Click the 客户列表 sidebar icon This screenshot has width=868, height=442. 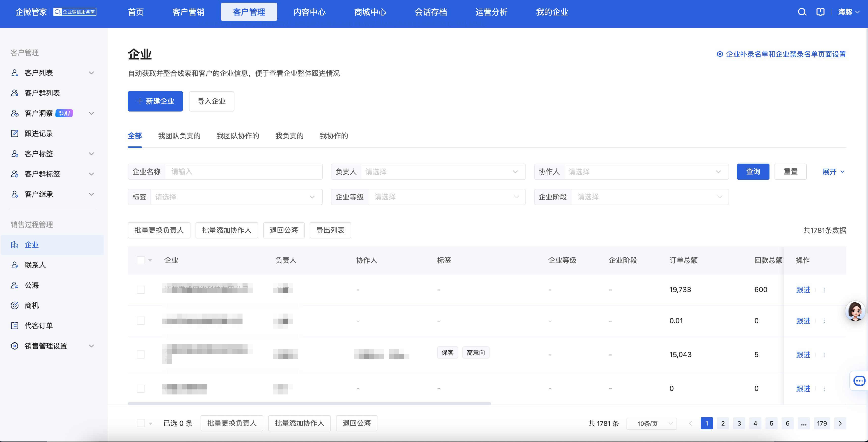(14, 73)
